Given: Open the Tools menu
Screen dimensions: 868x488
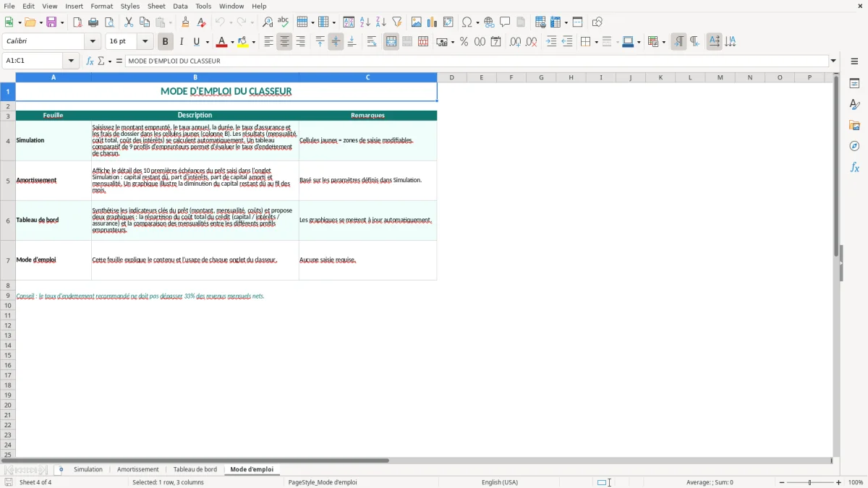Looking at the screenshot, I should coord(203,6).
